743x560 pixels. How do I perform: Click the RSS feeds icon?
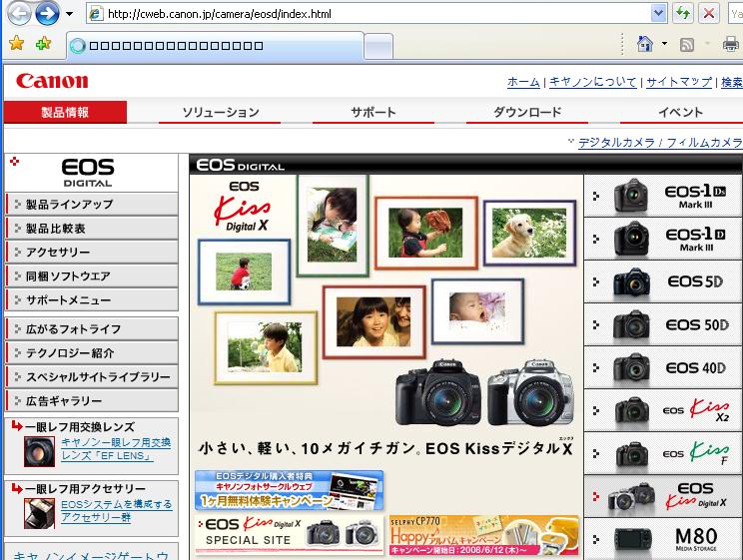(687, 45)
